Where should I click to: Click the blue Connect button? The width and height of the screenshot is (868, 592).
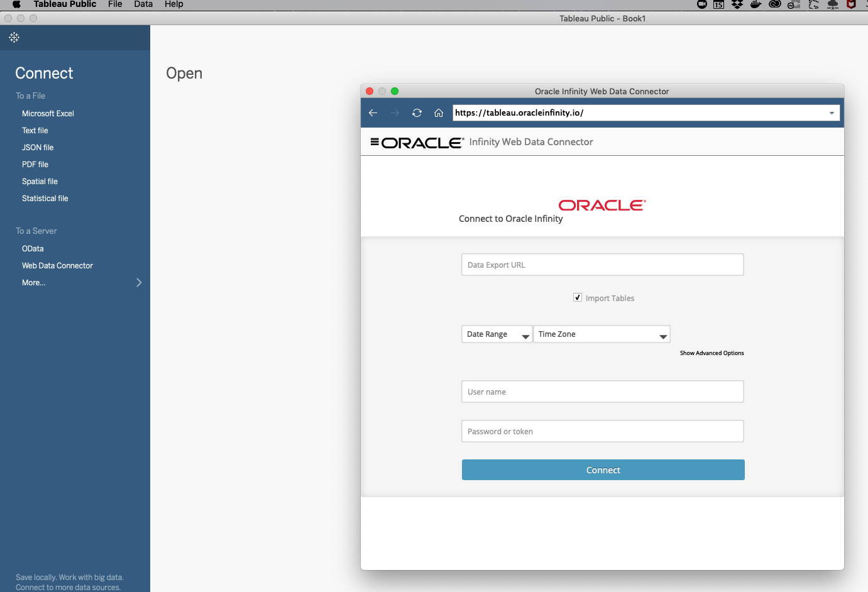pyautogui.click(x=603, y=470)
